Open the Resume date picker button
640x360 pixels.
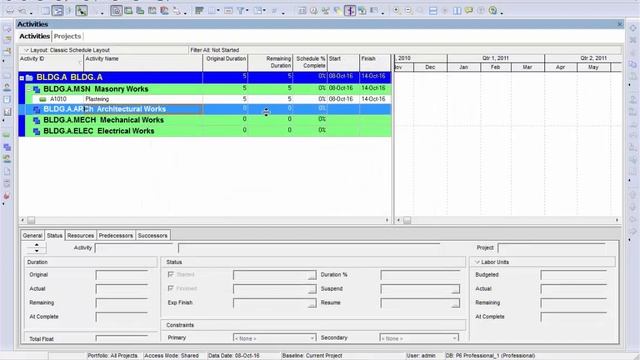455,304
